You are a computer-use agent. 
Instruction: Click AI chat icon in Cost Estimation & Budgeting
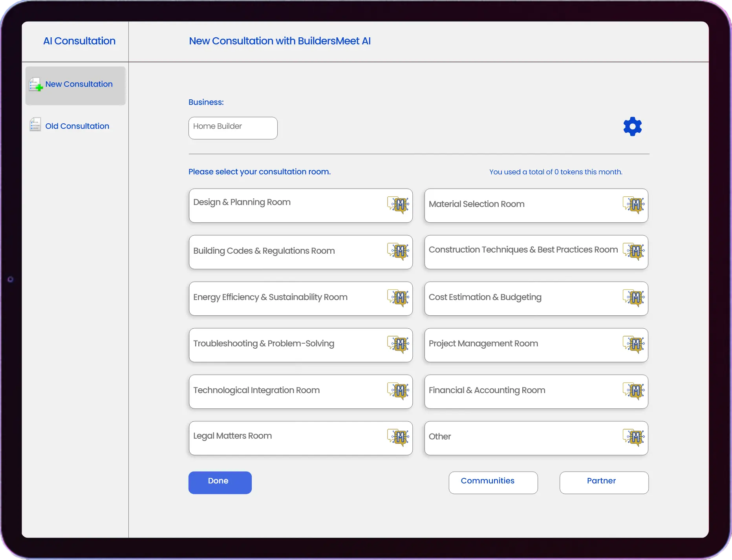[634, 297]
